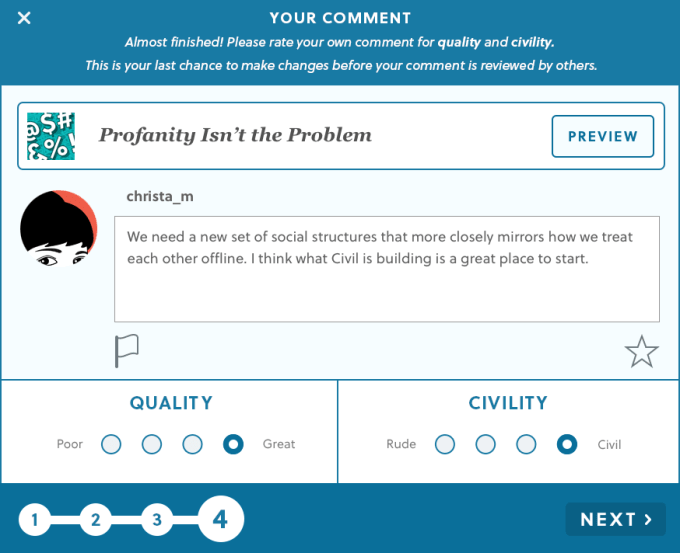Click the Next button
The width and height of the screenshot is (680, 553).
point(615,519)
